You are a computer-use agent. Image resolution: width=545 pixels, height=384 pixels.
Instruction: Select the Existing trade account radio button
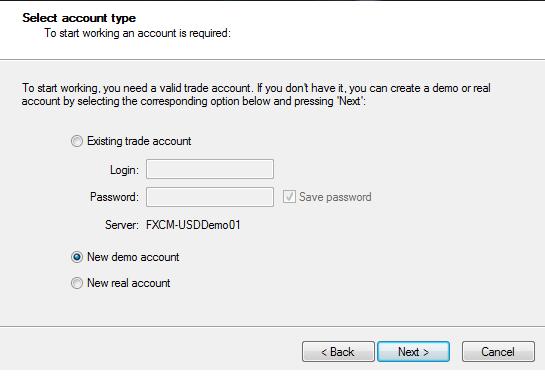click(x=77, y=141)
